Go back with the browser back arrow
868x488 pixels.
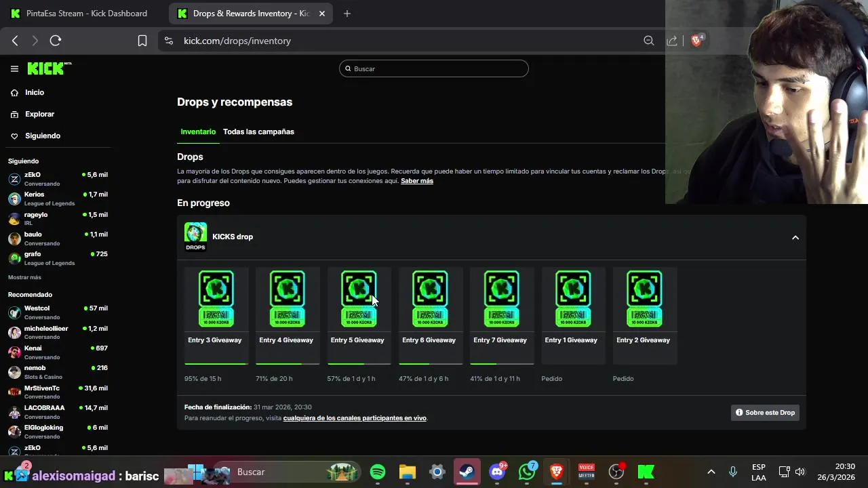(x=15, y=41)
